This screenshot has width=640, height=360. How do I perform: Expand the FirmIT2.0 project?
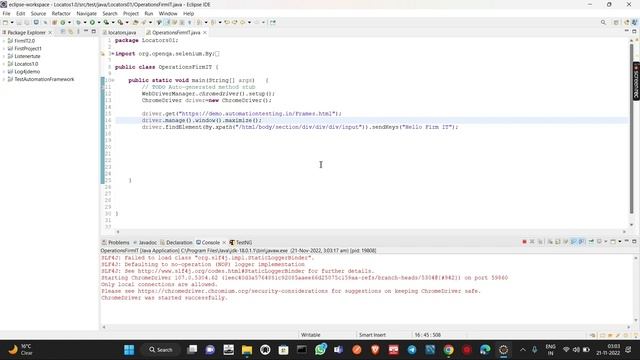point(4,41)
